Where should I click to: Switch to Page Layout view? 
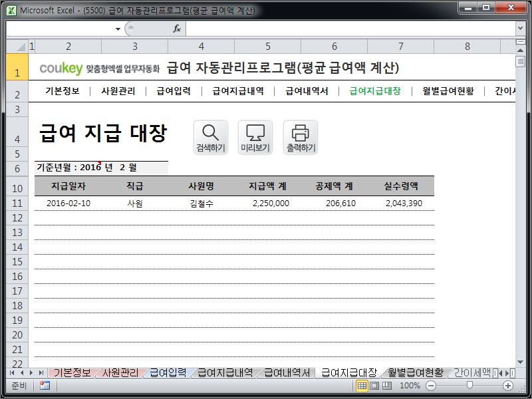point(374,386)
